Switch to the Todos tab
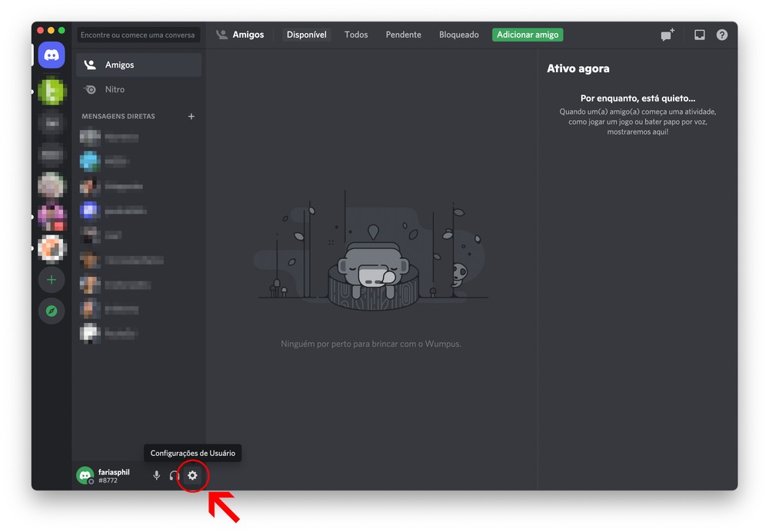Viewport: 769px width, 532px height. [356, 35]
